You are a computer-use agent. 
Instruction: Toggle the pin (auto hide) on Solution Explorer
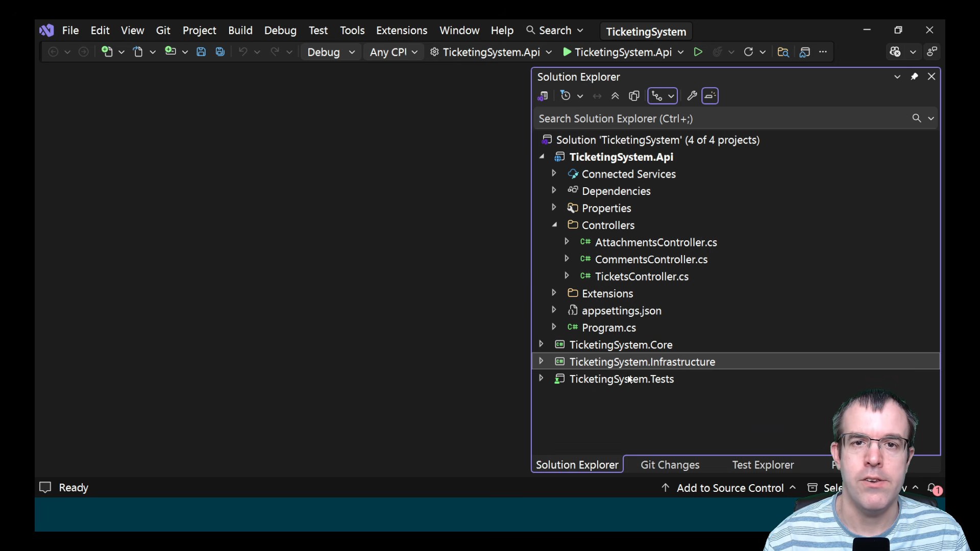point(914,77)
